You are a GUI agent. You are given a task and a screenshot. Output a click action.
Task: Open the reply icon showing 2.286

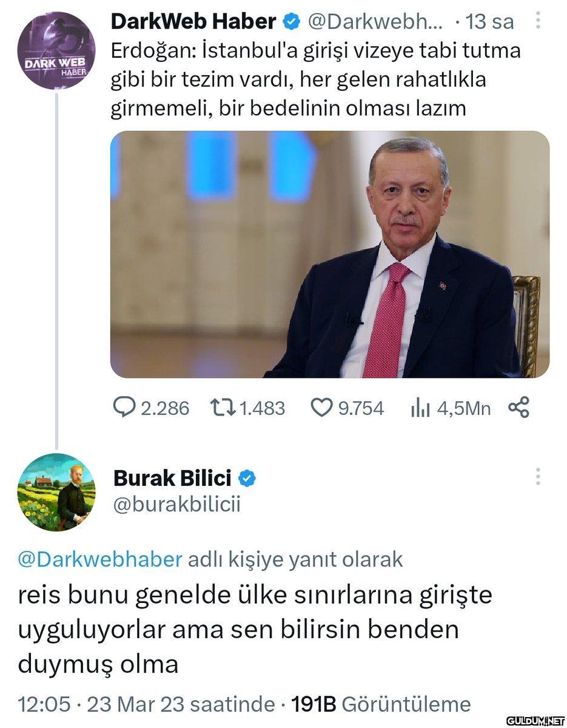(x=124, y=408)
